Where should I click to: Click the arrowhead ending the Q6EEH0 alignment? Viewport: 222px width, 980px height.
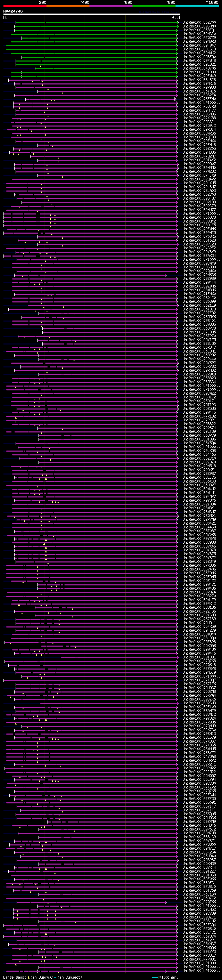(175, 99)
